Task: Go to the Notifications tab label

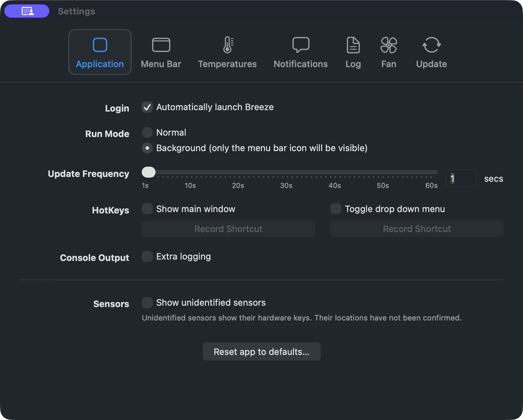Action: pos(301,64)
